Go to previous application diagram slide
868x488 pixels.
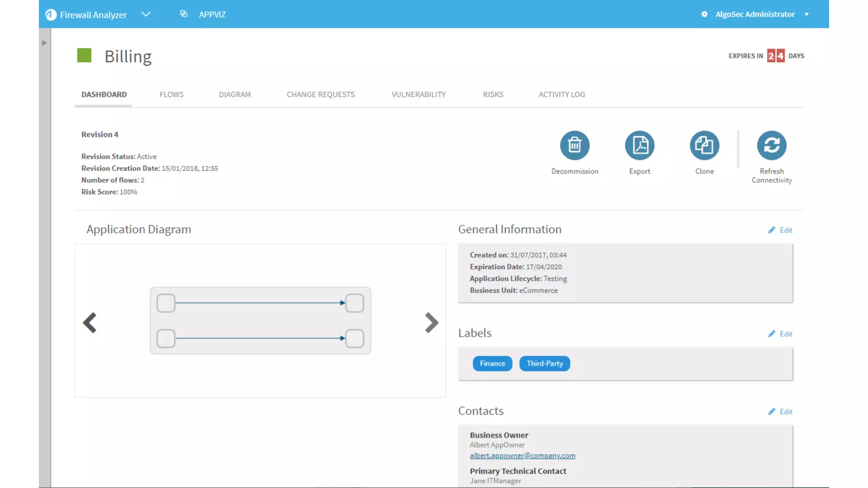(x=90, y=323)
